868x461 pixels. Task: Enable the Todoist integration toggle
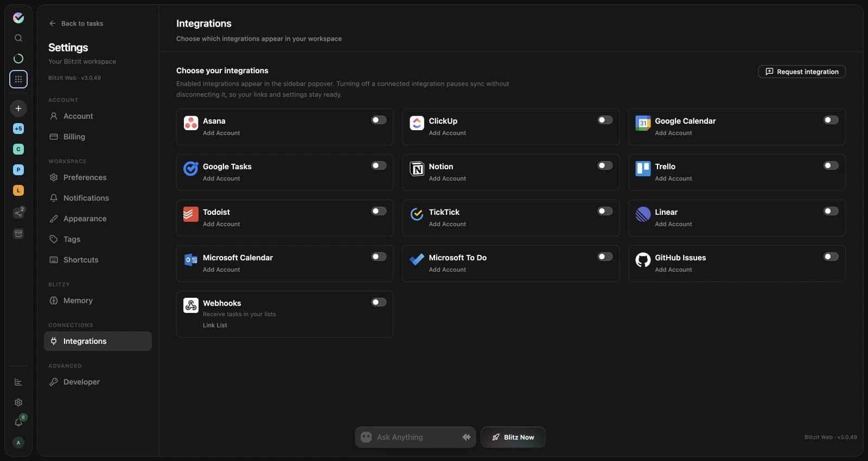pos(379,211)
